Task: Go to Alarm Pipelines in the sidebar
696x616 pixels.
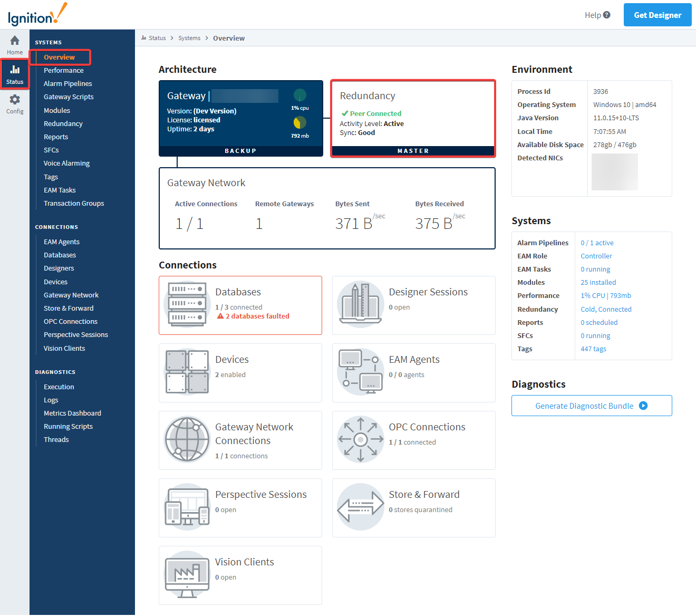Action: (68, 83)
